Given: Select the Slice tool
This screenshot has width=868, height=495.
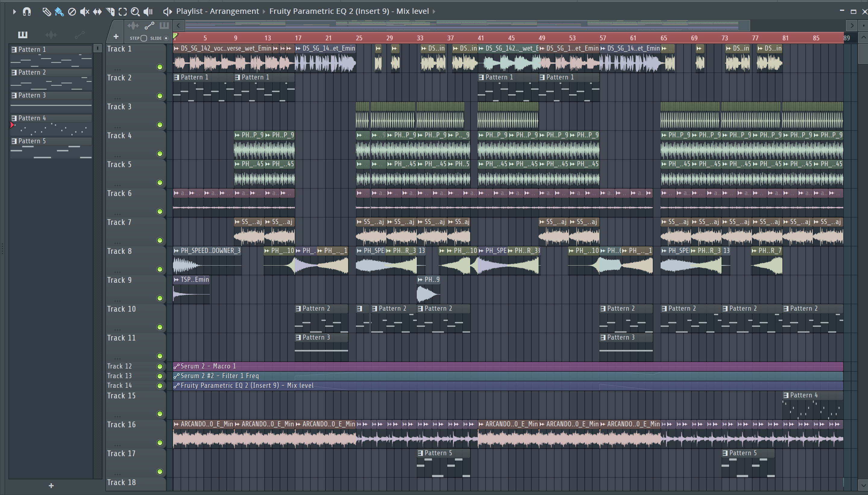Looking at the screenshot, I should (x=110, y=11).
